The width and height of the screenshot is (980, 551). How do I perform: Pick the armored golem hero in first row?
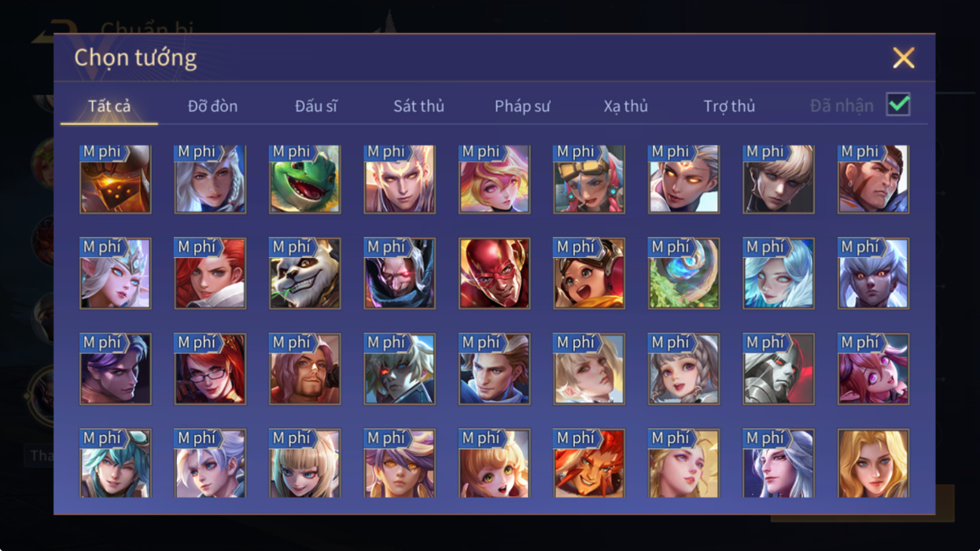click(116, 178)
